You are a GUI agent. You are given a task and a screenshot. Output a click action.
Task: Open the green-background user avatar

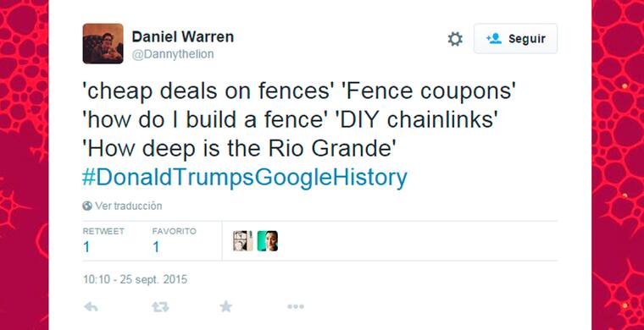tap(268, 241)
